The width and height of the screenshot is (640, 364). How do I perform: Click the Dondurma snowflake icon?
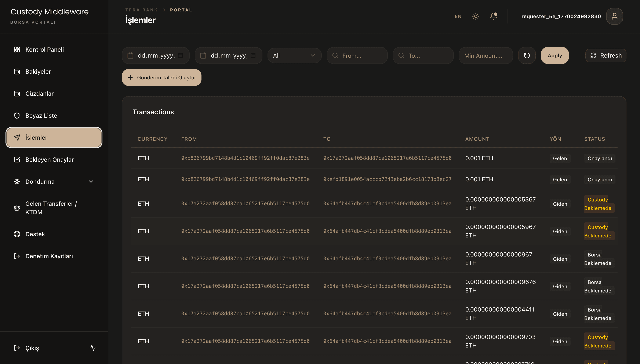click(17, 182)
